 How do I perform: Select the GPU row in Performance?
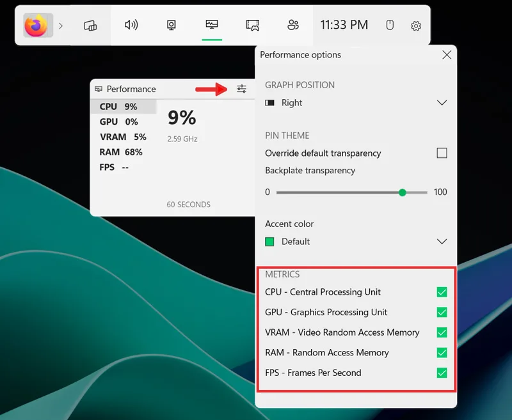click(x=124, y=121)
